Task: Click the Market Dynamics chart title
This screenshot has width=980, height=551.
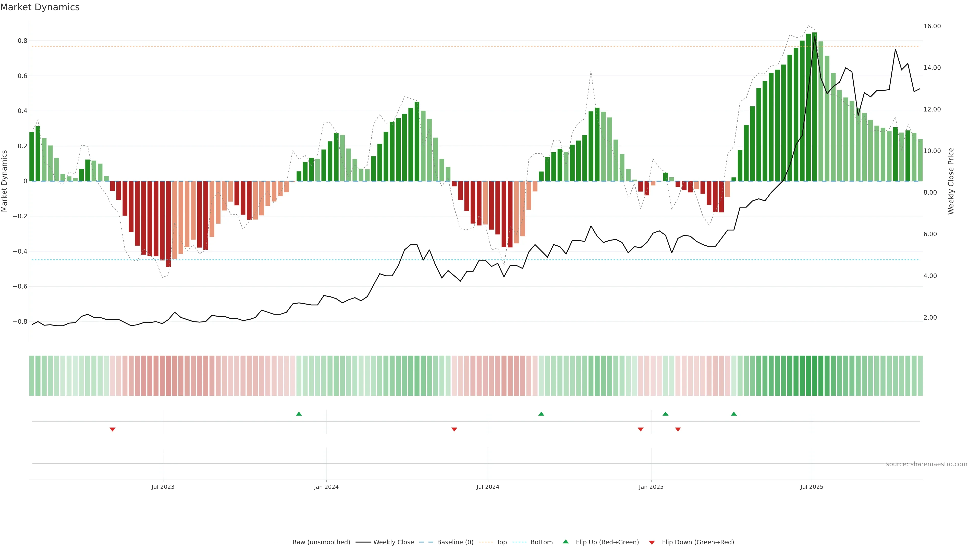Action: [x=40, y=7]
